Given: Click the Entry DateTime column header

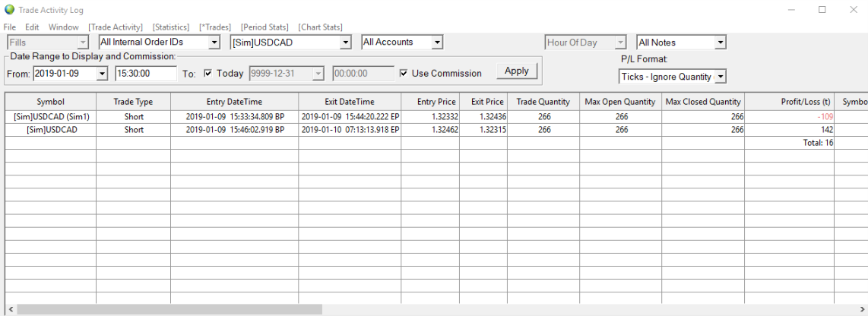Looking at the screenshot, I should [x=234, y=102].
